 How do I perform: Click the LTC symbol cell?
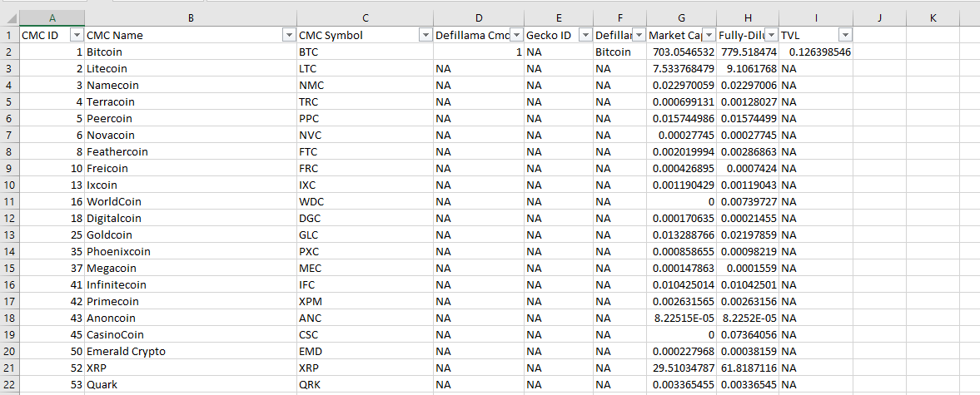click(365, 69)
